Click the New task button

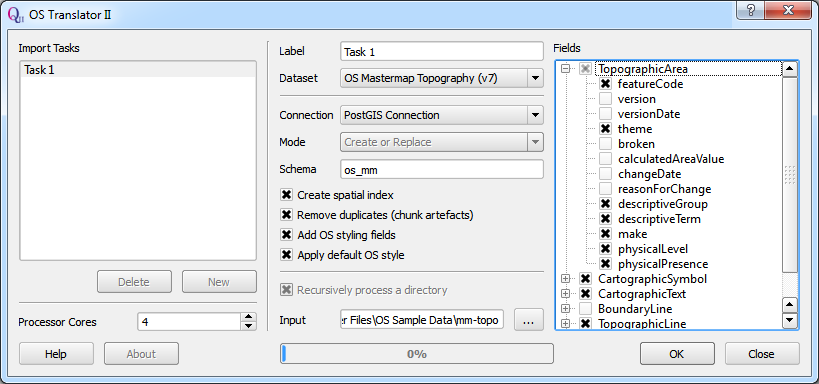point(219,282)
